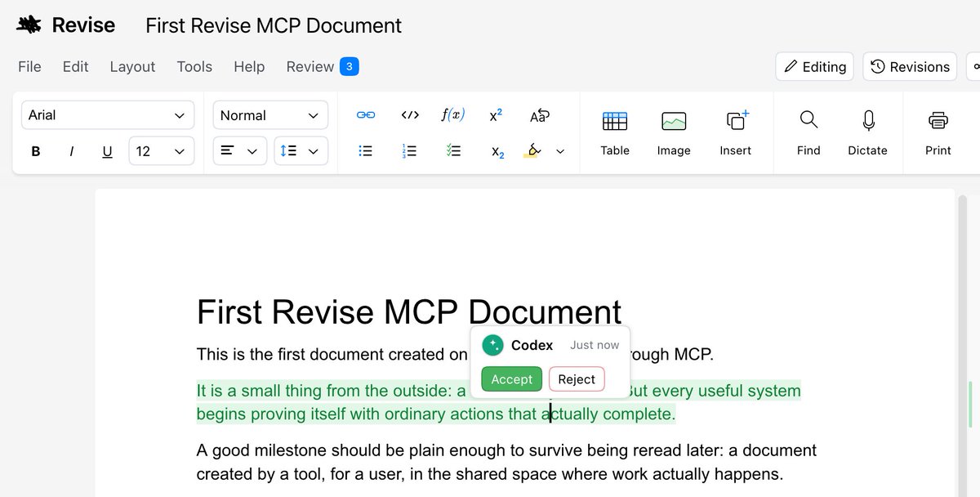Screen dimensions: 980x497
Task: Click the Review badge showing 3
Action: point(350,66)
